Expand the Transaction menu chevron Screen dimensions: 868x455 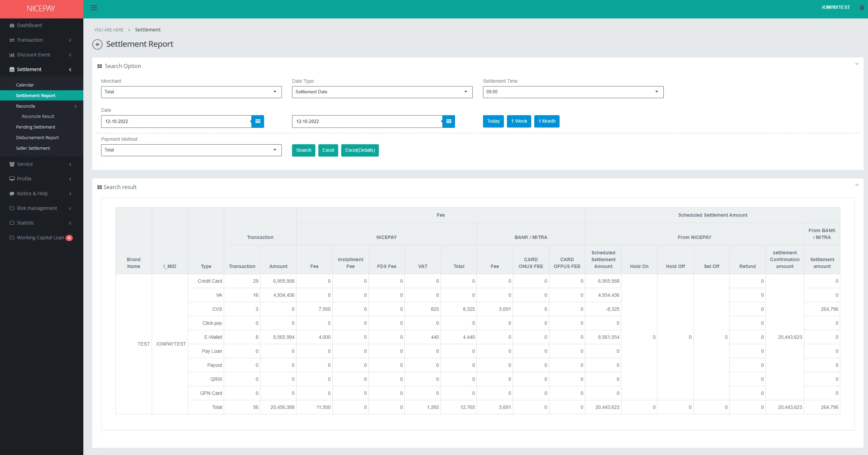(x=70, y=40)
